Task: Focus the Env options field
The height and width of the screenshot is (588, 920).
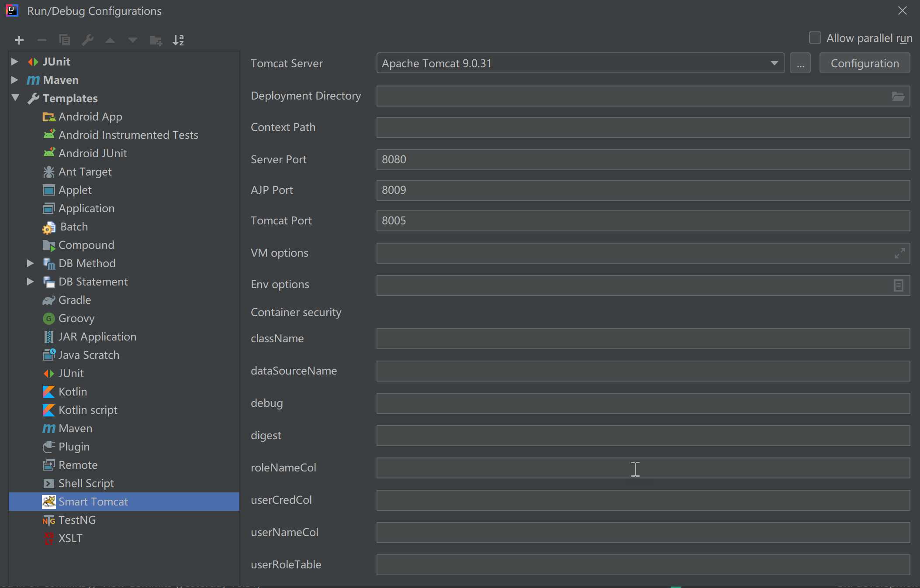Action: pyautogui.click(x=643, y=285)
